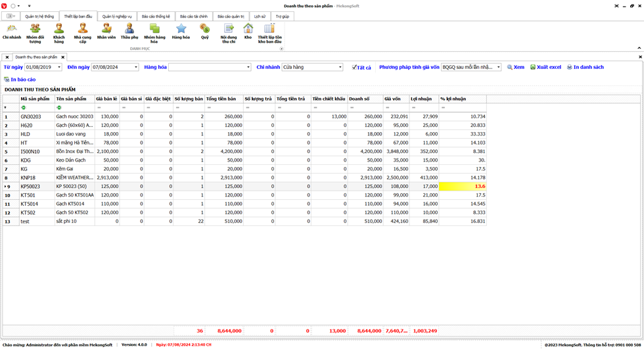The image size is (644, 349).
Task: Open the Chi nhánh branch catalog
Action: (x=12, y=32)
